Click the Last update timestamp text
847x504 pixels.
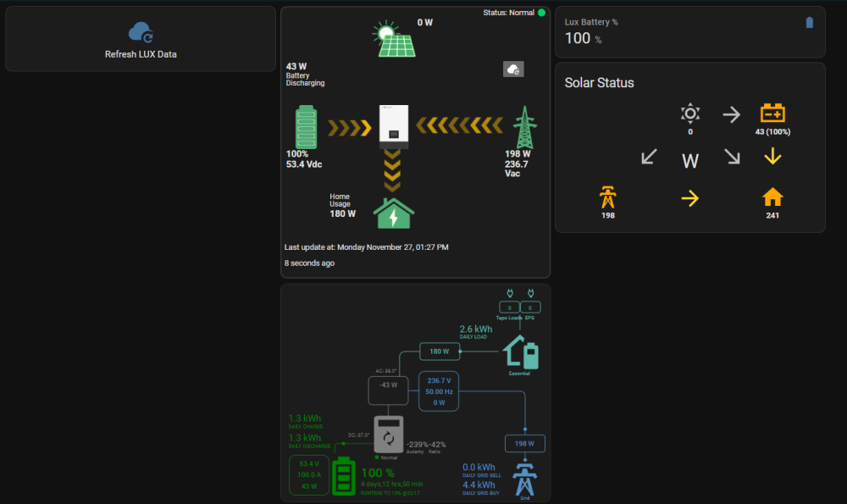[366, 247]
